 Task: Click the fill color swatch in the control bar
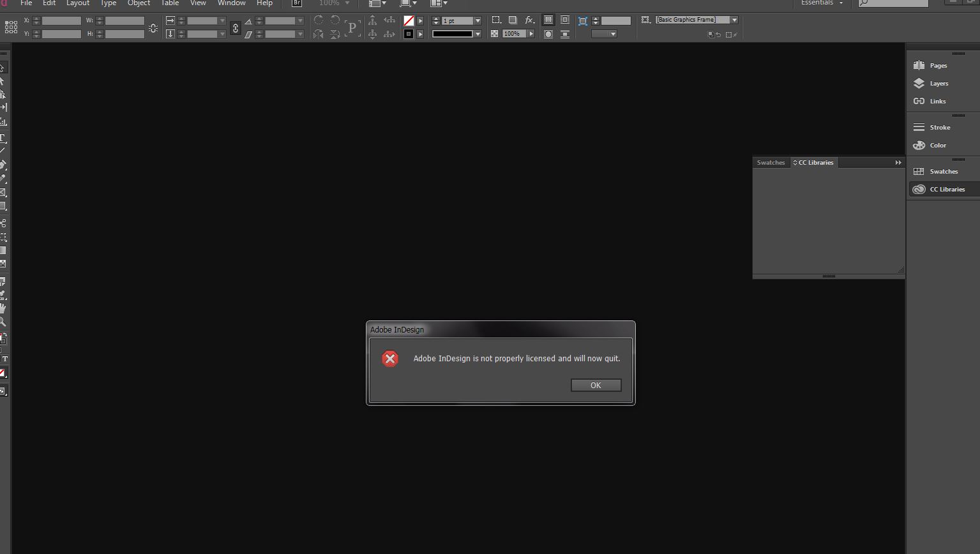[409, 20]
